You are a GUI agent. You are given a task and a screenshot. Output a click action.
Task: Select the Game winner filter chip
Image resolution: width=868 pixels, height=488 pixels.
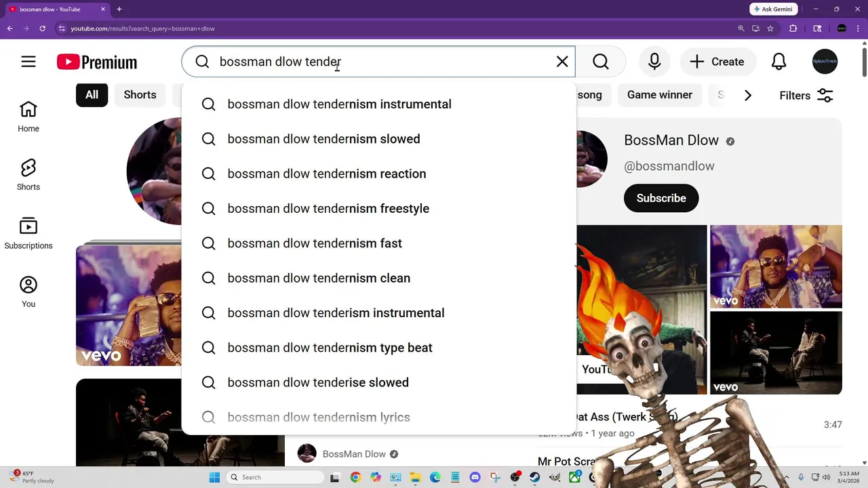660,95
